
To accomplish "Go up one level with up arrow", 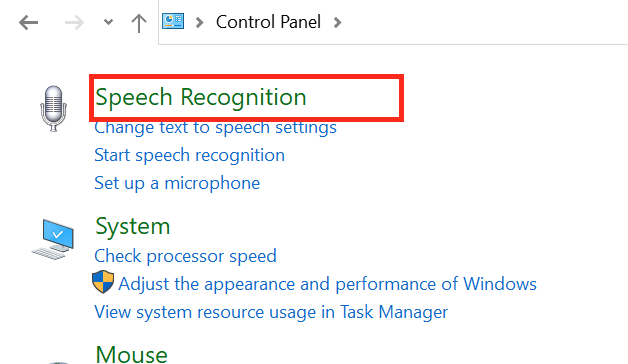I will tap(139, 23).
